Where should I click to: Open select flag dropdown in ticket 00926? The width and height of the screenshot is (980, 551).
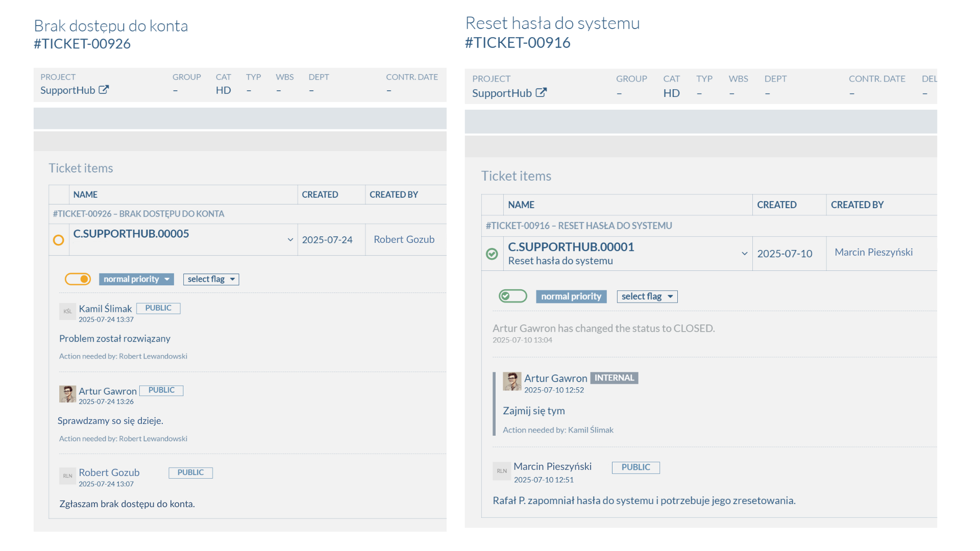pyautogui.click(x=211, y=279)
